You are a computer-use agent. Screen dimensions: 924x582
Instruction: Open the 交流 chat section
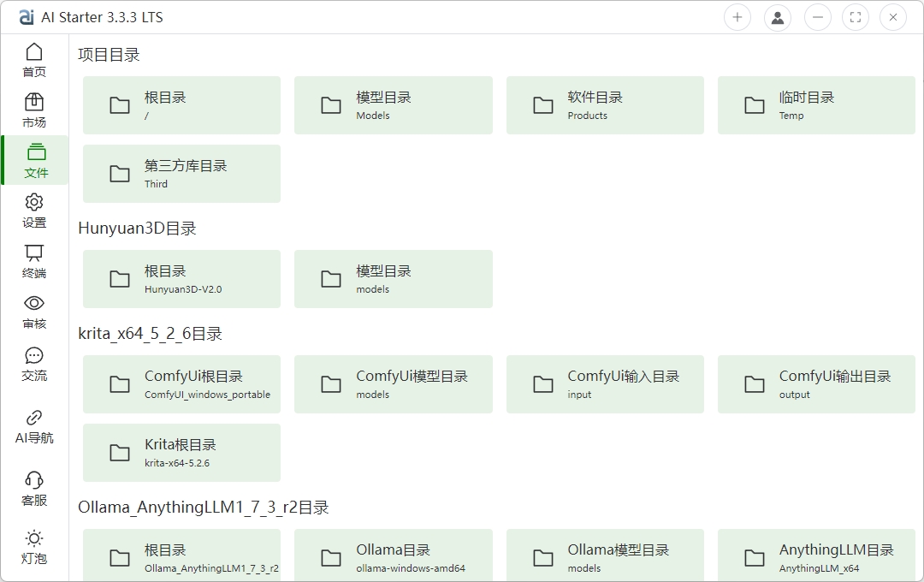tap(34, 364)
